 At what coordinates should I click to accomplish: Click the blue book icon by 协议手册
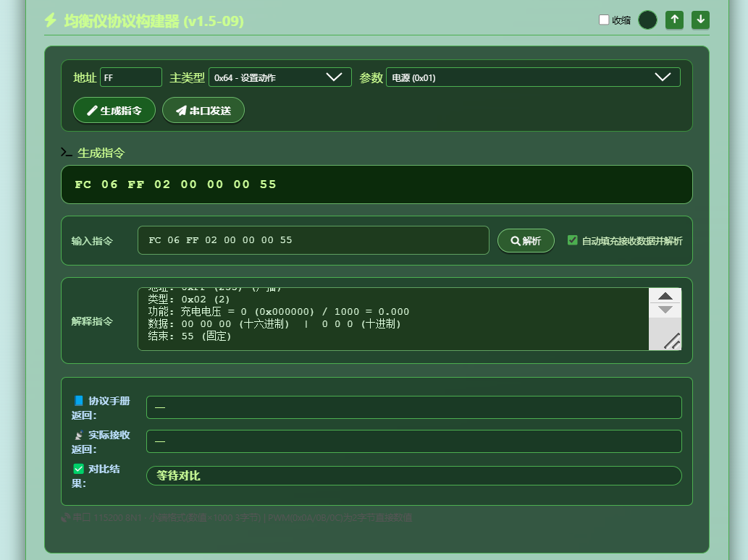coord(79,401)
